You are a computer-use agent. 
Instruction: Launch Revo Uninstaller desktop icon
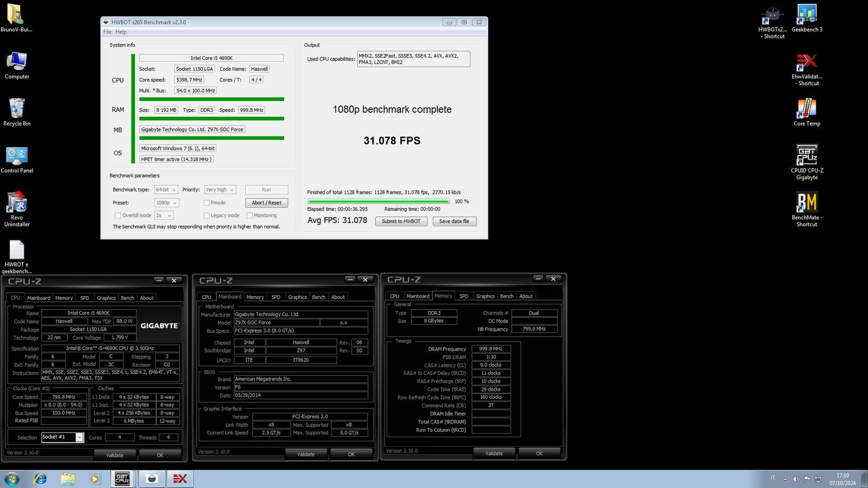(17, 209)
